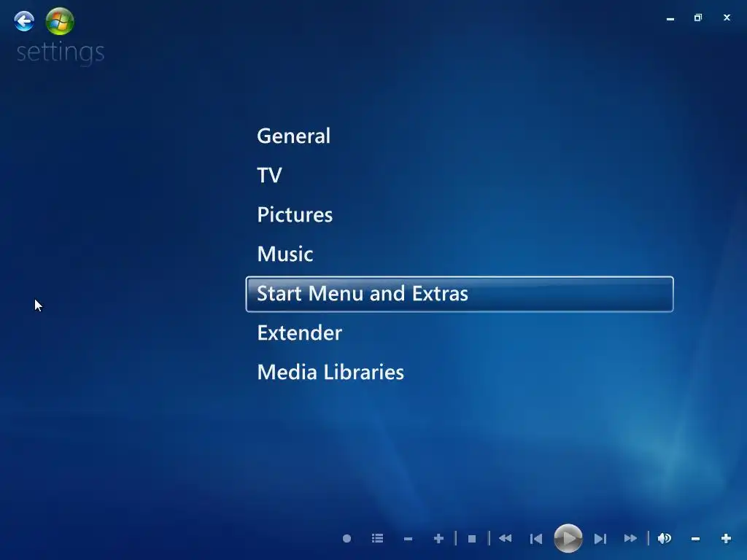Stop playback with the square button

pyautogui.click(x=472, y=539)
